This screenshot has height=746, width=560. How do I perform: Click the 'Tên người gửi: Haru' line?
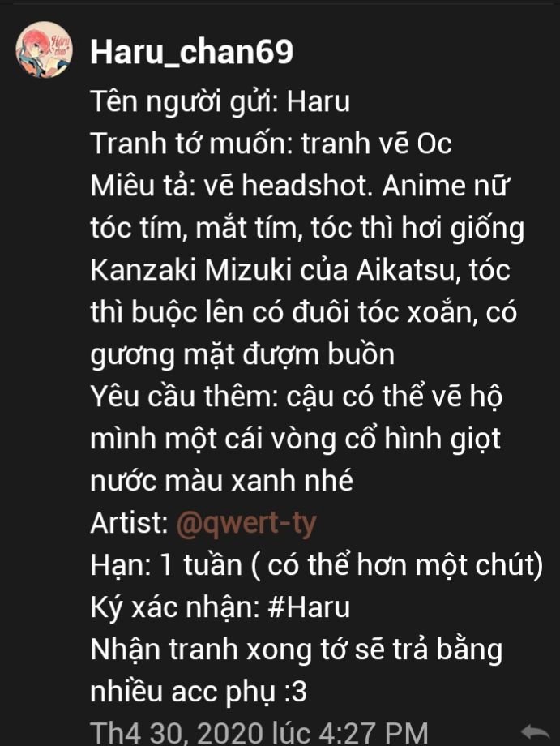click(x=220, y=102)
